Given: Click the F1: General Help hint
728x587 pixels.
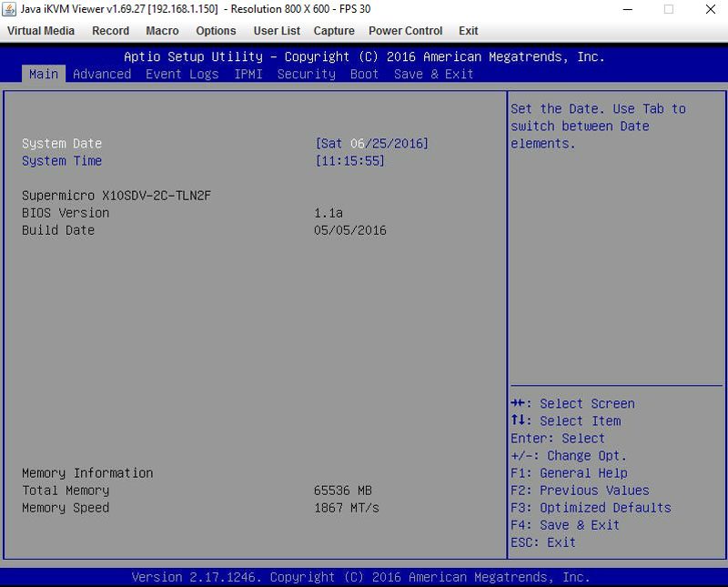Looking at the screenshot, I should coord(570,472).
